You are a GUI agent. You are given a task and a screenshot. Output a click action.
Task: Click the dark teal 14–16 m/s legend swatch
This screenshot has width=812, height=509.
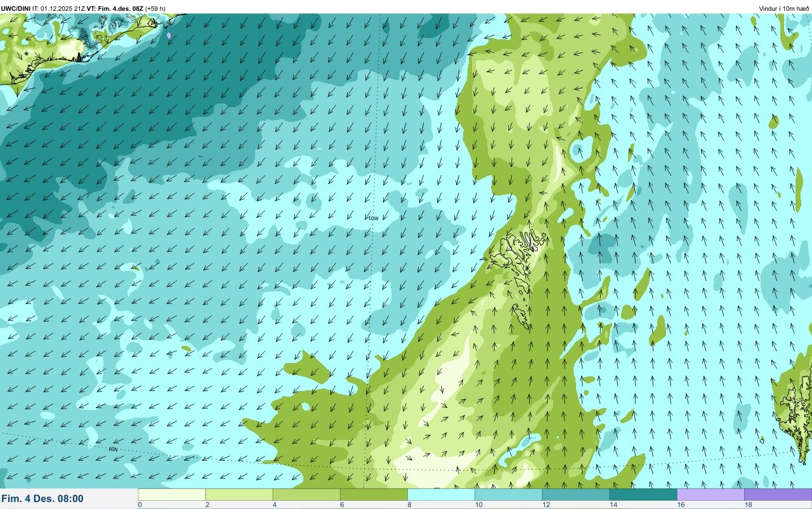coord(643,494)
